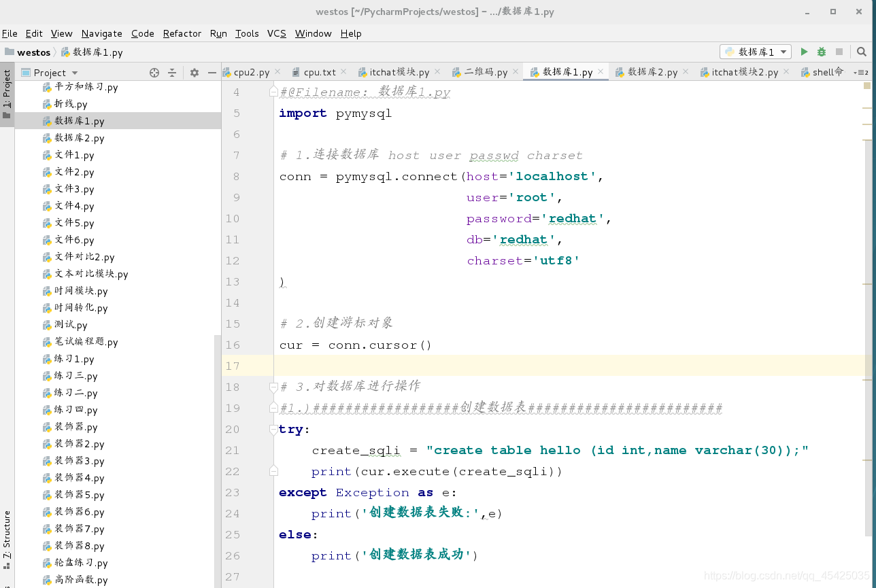
Task: Collapse all in the Project panel
Action: point(172,73)
